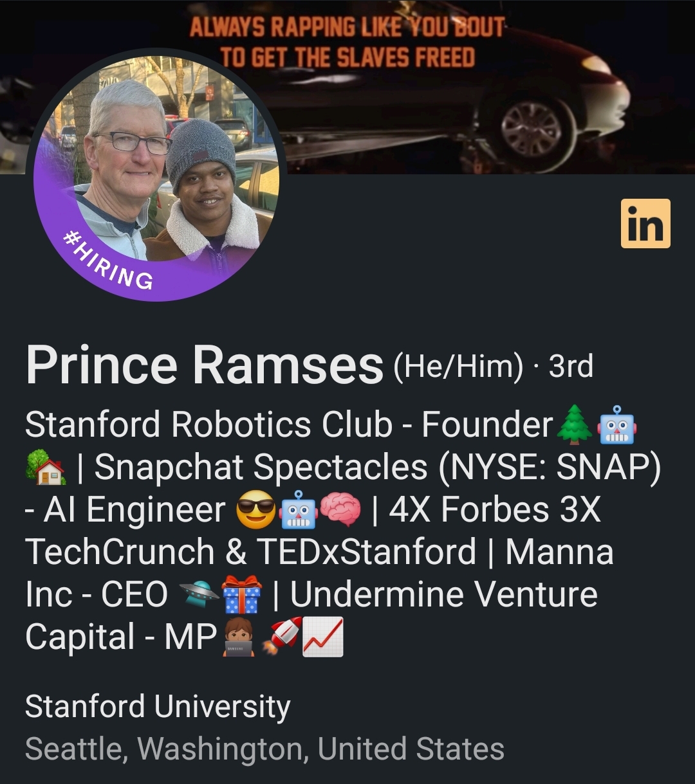
Task: Click the sunglasses face emoji
Action: coord(256,511)
